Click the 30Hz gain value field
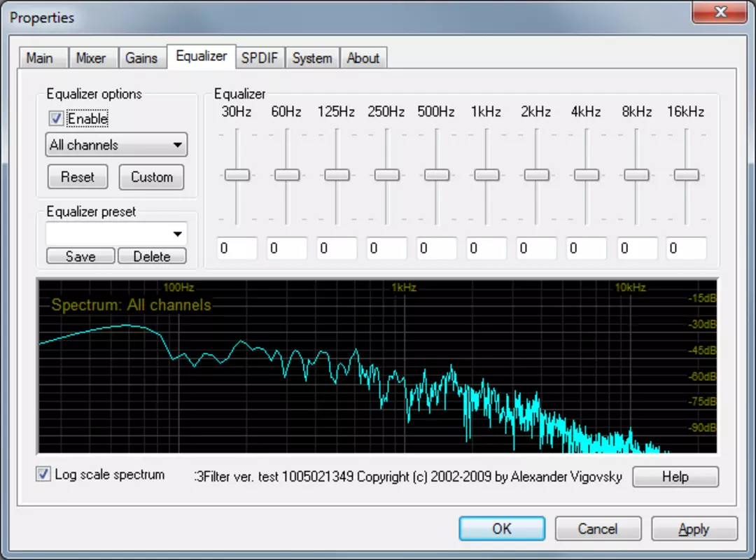 point(237,248)
